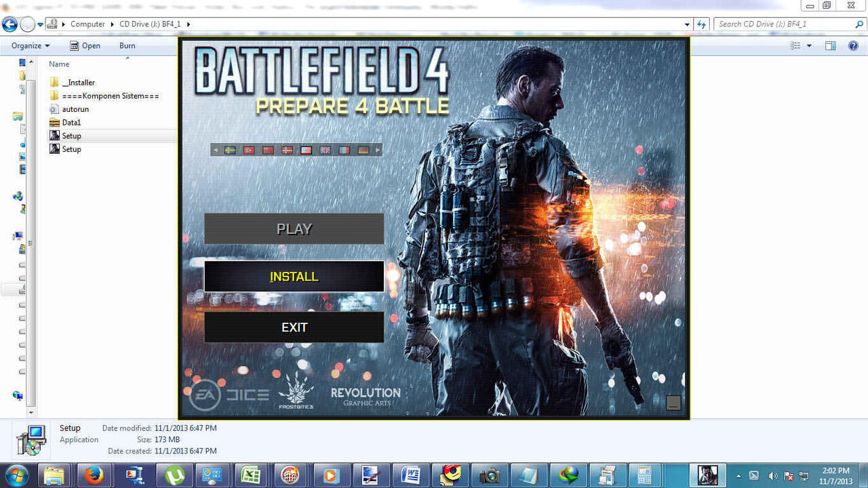868x488 pixels.
Task: Select the Chinese flag language
Action: click(268, 150)
